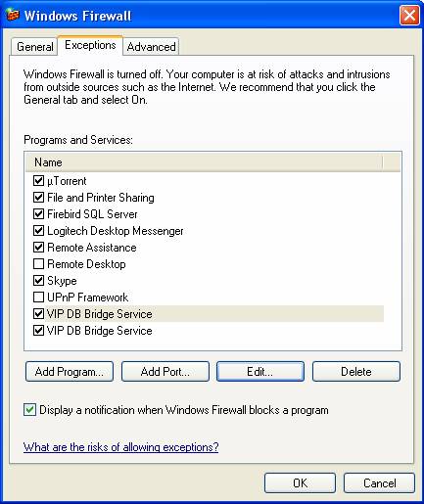Edit the selected exception
Image resolution: width=424 pixels, height=504 pixels.
coord(260,371)
